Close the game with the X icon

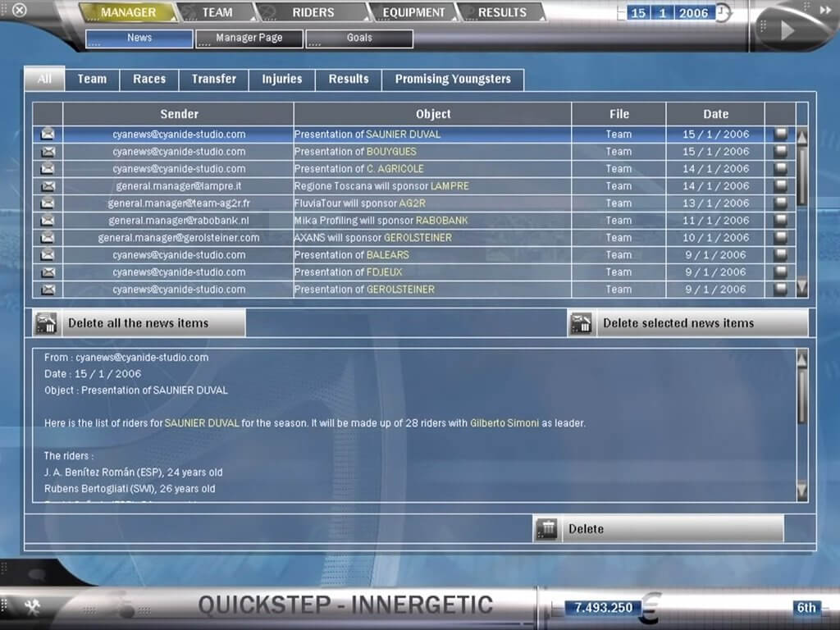click(x=20, y=10)
